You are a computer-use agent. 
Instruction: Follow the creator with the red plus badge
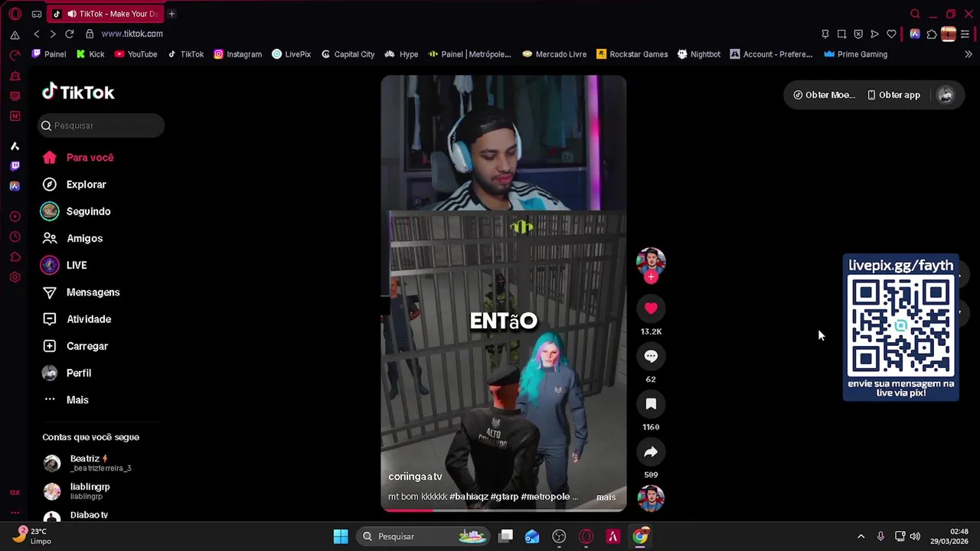click(651, 277)
